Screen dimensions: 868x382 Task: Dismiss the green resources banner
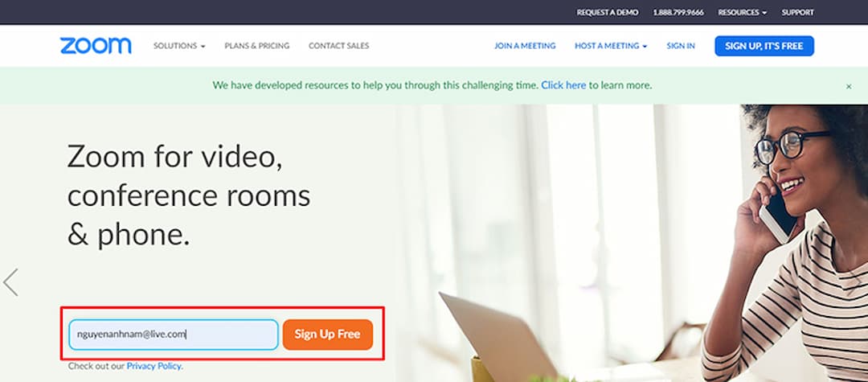pyautogui.click(x=849, y=86)
